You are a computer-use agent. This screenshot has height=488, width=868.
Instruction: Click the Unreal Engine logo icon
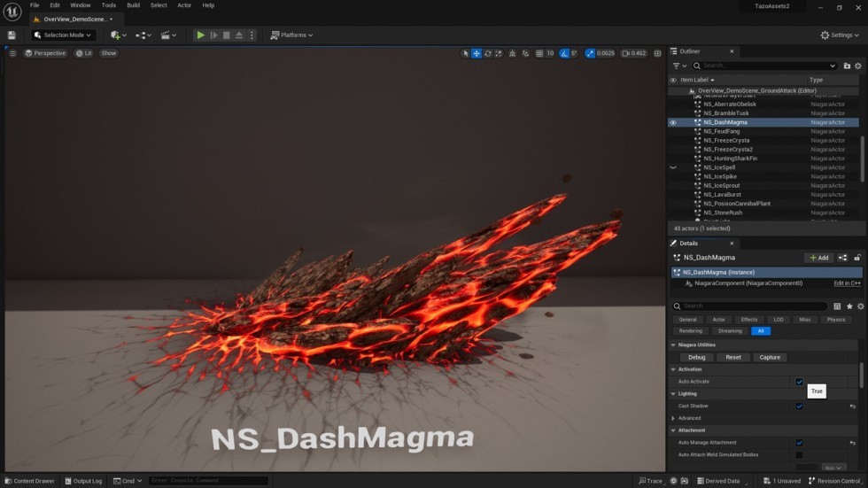(x=12, y=11)
